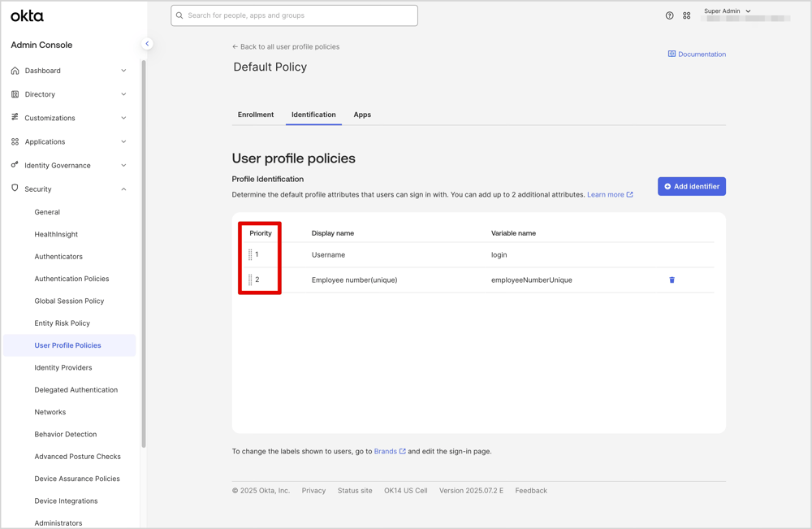Open Device Assurance Policies
Screen dimensions: 812x529
point(76,479)
